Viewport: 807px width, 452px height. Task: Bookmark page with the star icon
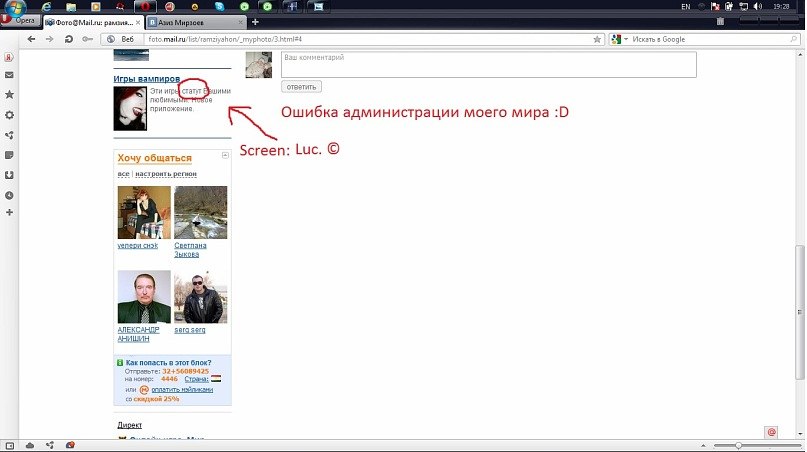[x=597, y=39]
